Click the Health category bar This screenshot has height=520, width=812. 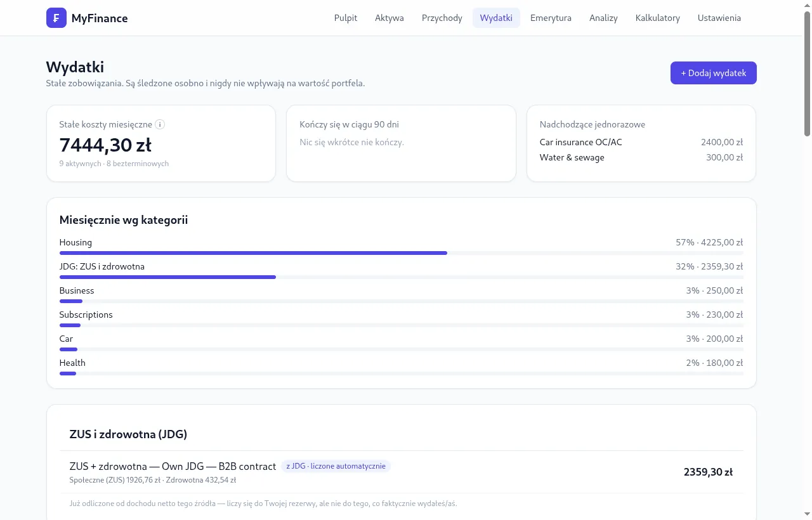click(402, 374)
